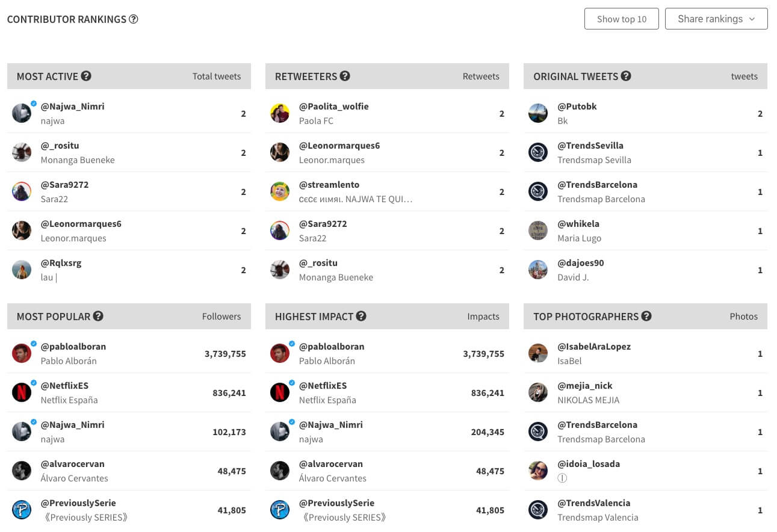Open @Putobk's profile in Original Tweets
777x532 pixels.
click(577, 106)
